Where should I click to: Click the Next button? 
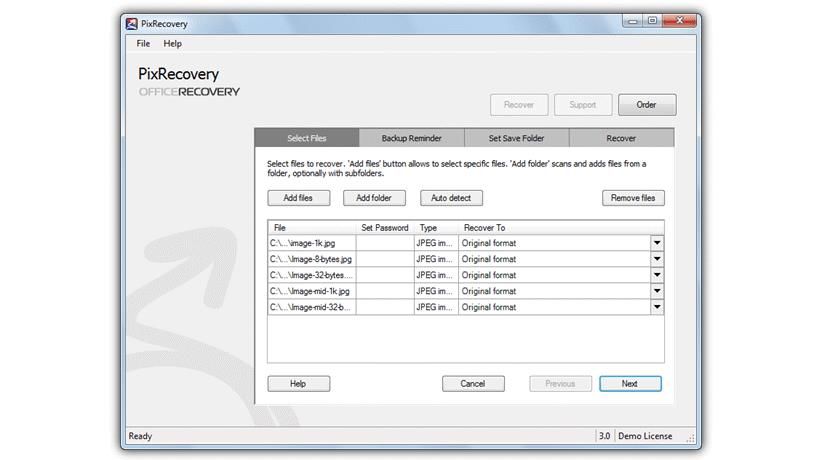pos(629,383)
